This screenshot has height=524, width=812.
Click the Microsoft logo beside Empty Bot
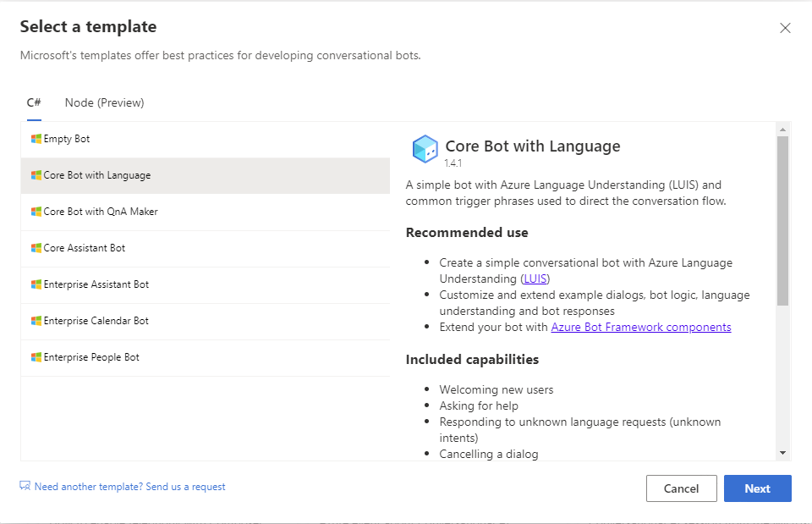[36, 139]
